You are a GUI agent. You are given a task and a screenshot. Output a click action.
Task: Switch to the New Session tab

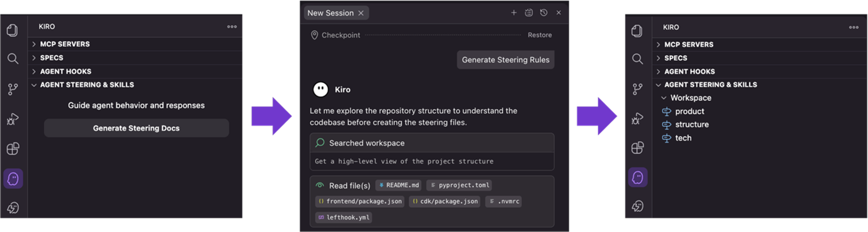coord(330,13)
